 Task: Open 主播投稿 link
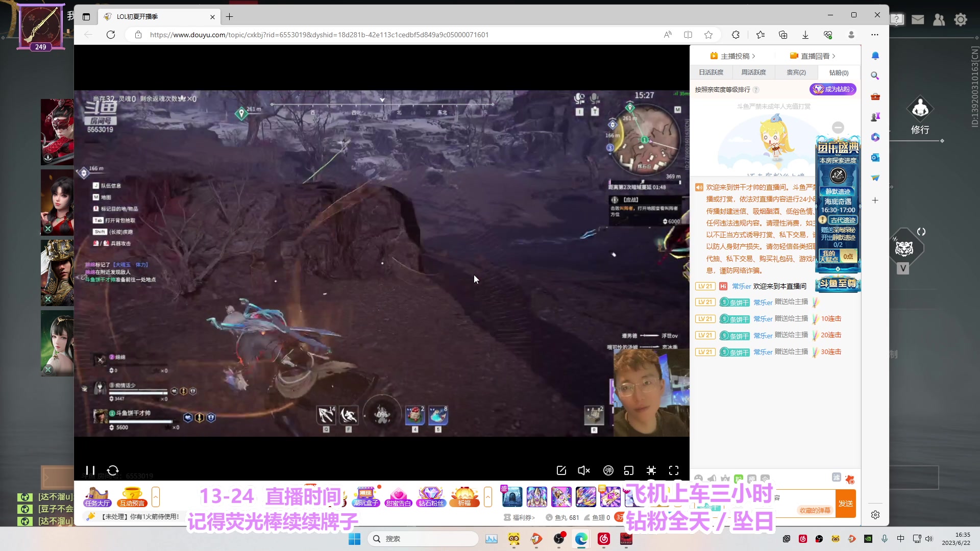(x=732, y=56)
